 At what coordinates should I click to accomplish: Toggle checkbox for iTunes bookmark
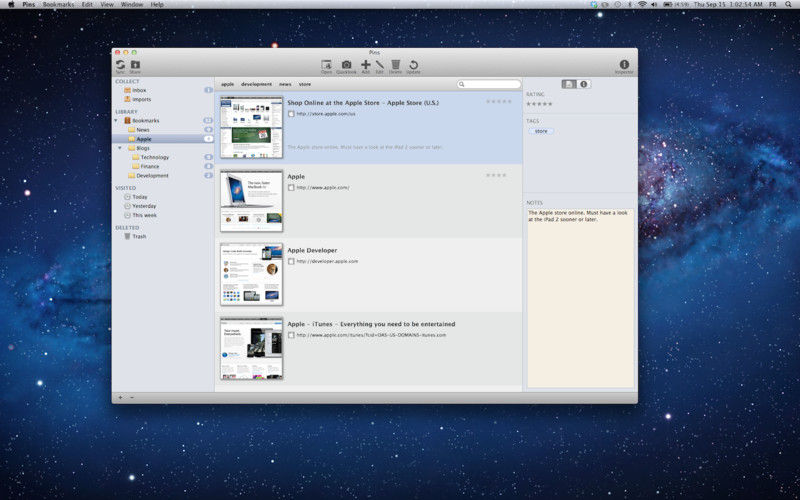[x=291, y=335]
